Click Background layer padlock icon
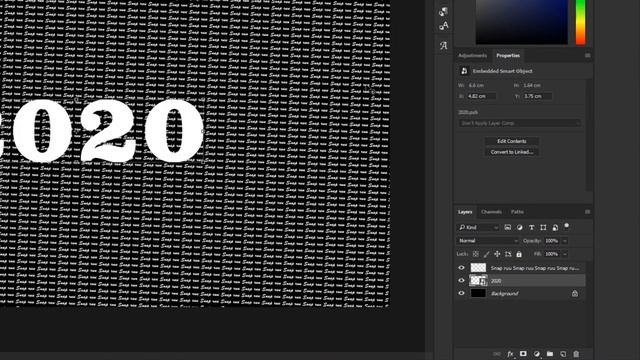Image resolution: width=640 pixels, height=360 pixels. pos(575,293)
